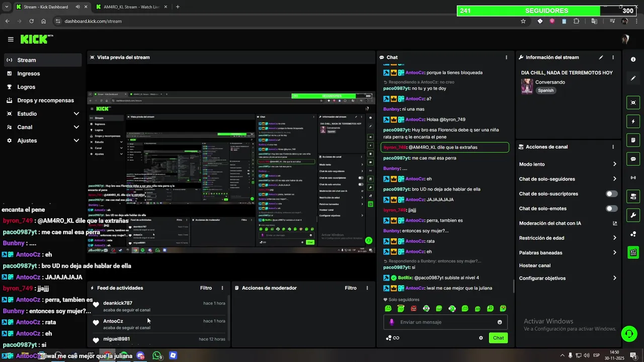This screenshot has width=644, height=362.
Task: Open Chat de solo-seguidores options chevron
Action: [615, 179]
